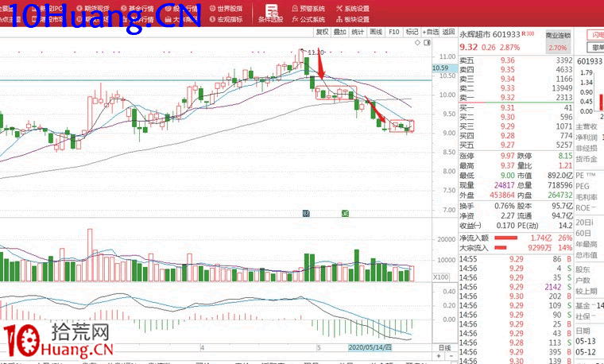
Task: Toggle the side panel icon beside the diamond
Action: (x=427, y=43)
